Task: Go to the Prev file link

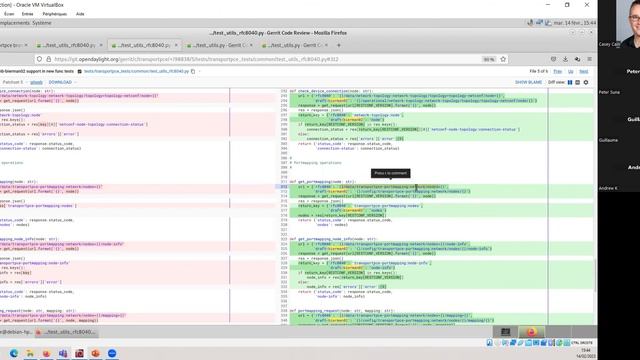Action: tap(557, 71)
